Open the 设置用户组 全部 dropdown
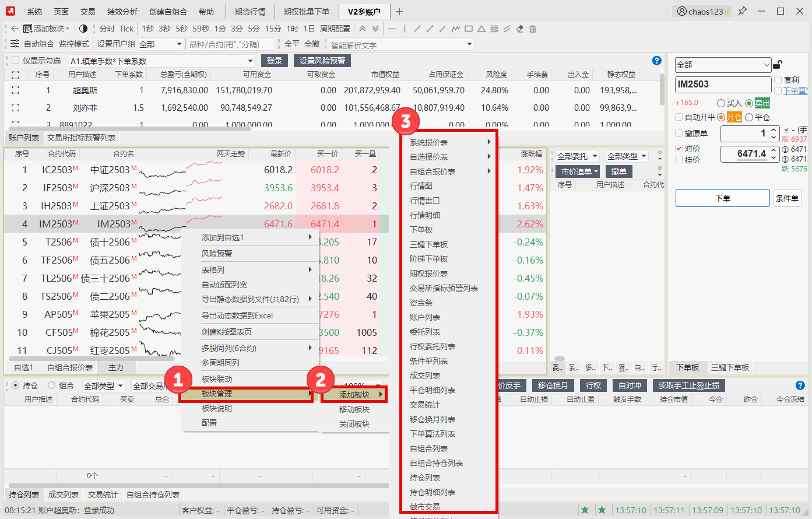 (x=160, y=44)
